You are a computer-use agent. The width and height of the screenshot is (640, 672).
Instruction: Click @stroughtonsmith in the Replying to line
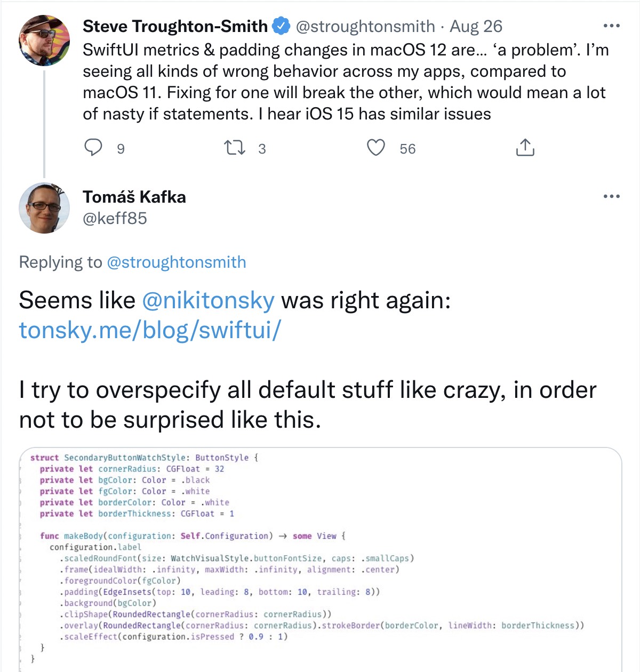pyautogui.click(x=177, y=262)
